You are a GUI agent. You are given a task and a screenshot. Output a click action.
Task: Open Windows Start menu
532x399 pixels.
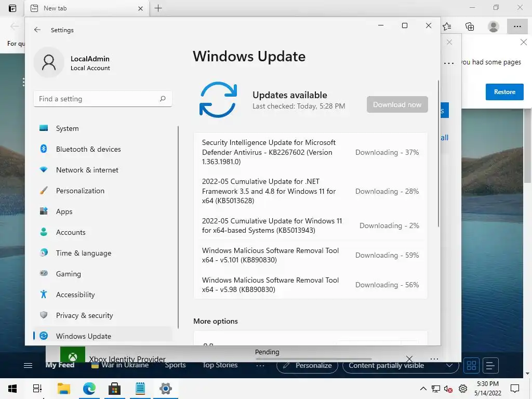(x=12, y=389)
